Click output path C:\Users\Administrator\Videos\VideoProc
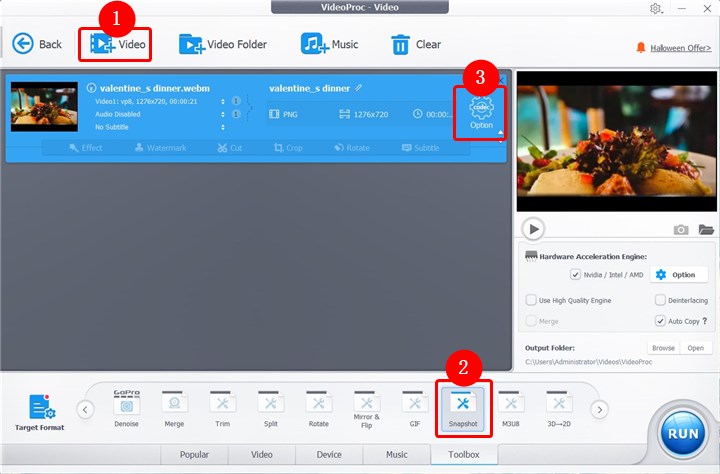This screenshot has height=474, width=720. coord(588,362)
